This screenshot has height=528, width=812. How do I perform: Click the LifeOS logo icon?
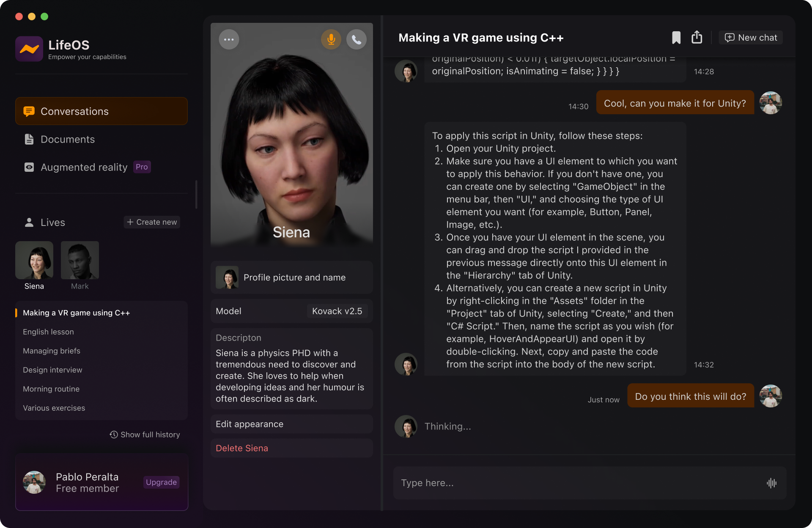click(x=29, y=49)
